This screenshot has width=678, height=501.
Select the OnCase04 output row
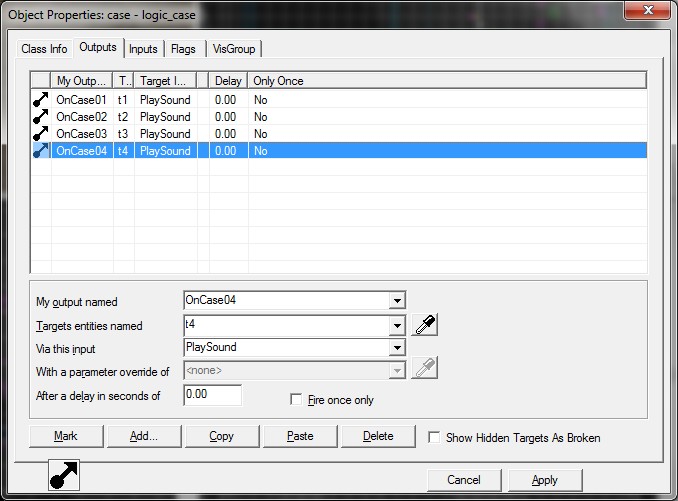(x=339, y=150)
